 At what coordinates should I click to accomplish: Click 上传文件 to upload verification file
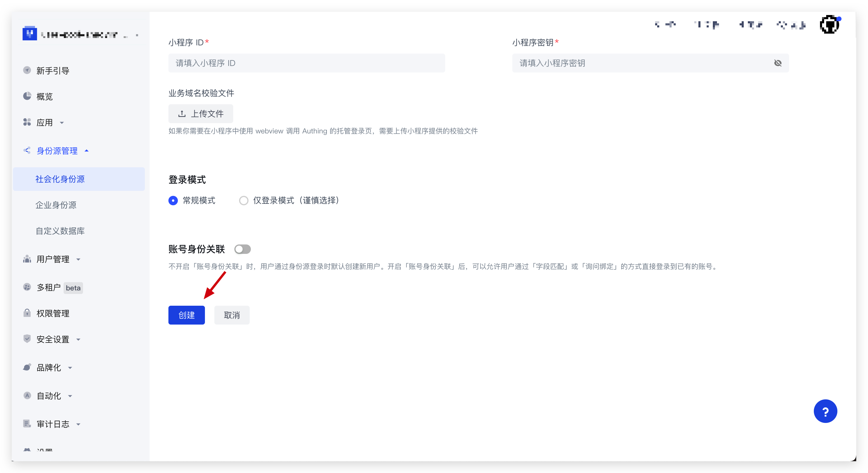pos(201,114)
